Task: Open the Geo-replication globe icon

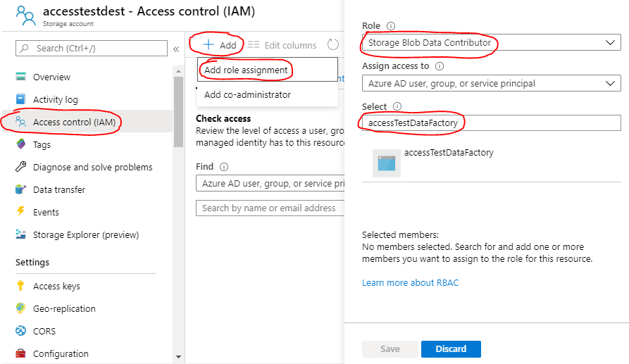Action: 20,308
